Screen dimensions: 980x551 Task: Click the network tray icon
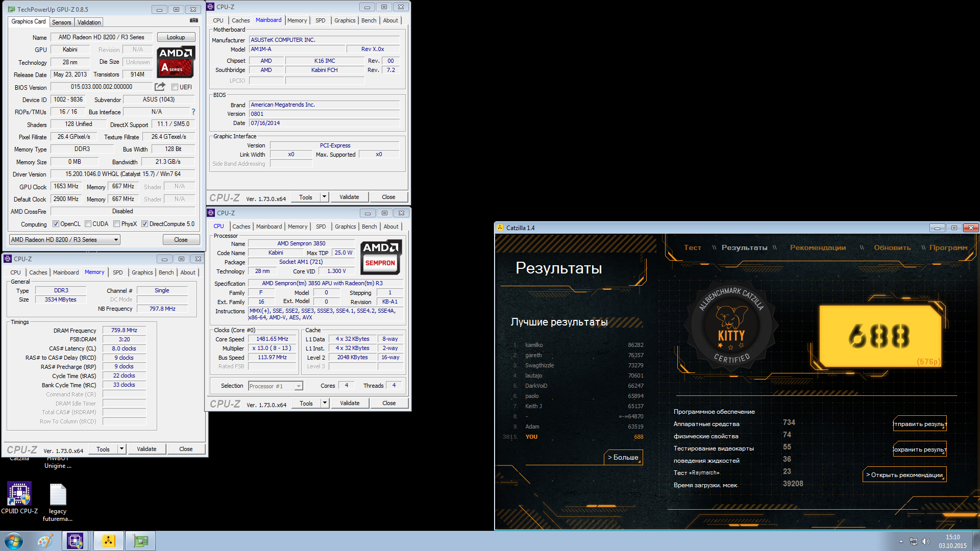pos(914,541)
